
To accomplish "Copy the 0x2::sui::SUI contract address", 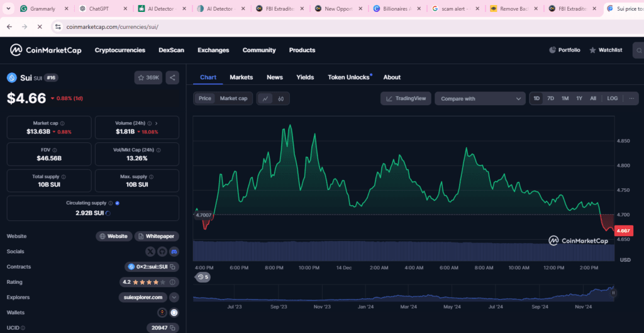I will (173, 267).
